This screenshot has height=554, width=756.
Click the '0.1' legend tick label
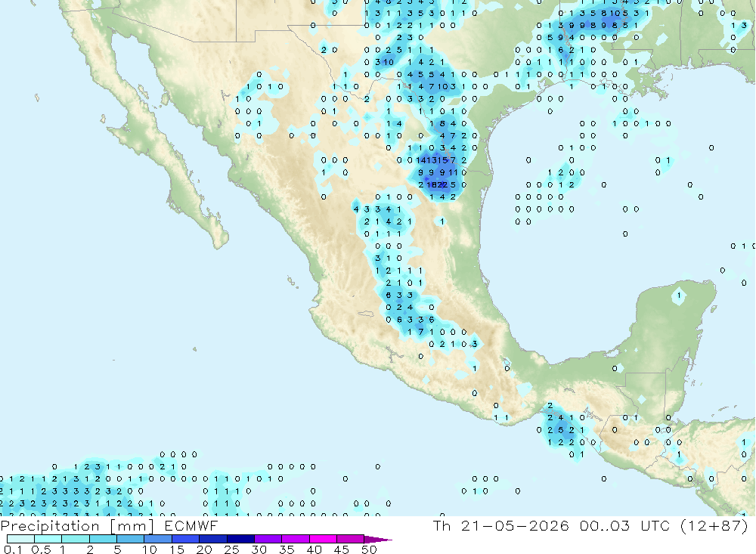click(x=13, y=549)
